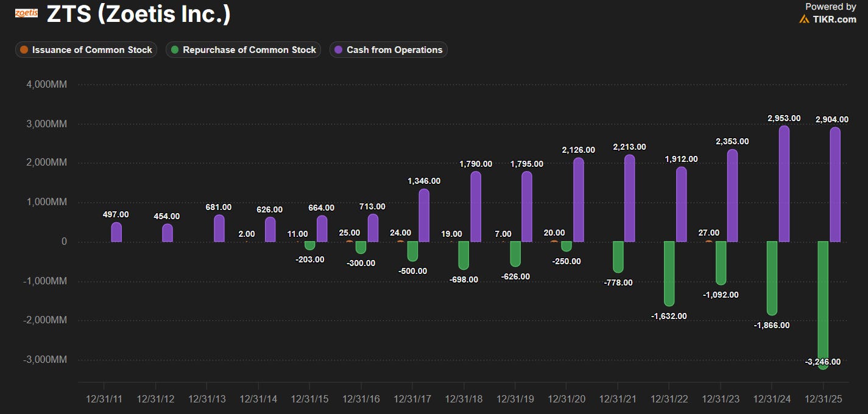Click the 12/31/25 x-axis label
Screen dimensions: 868x414
click(x=824, y=399)
